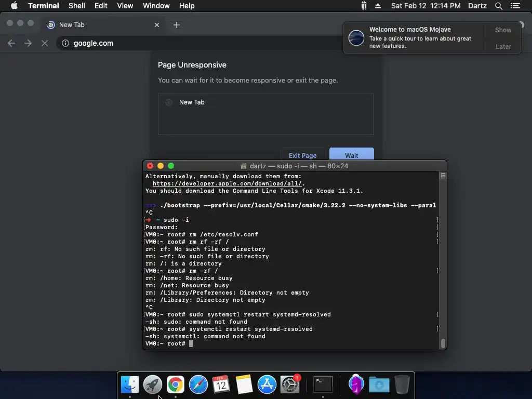Open the Notification Center icon
This screenshot has width=532, height=399.
[x=515, y=6]
